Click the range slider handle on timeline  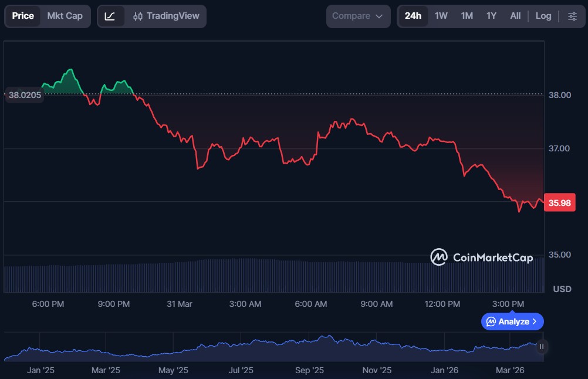542,347
